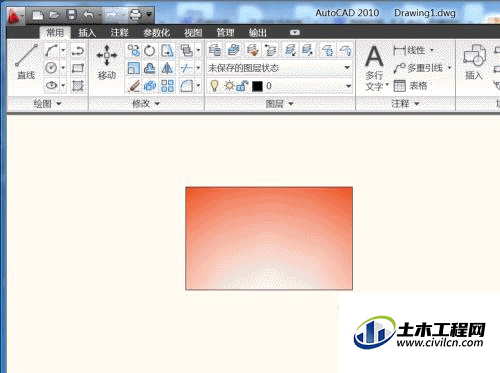The image size is (500, 373).
Task: Expand the 绘图 panel
Action: coord(48,104)
